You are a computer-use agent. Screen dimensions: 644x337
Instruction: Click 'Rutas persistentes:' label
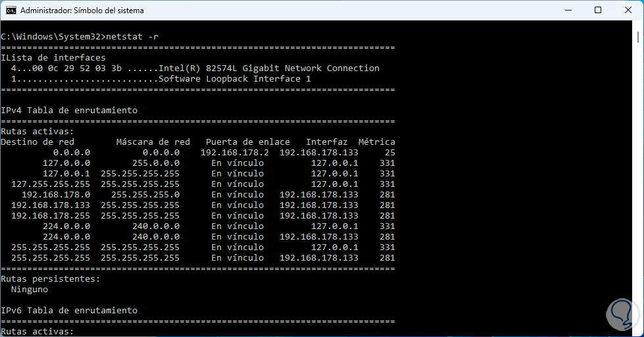51,278
